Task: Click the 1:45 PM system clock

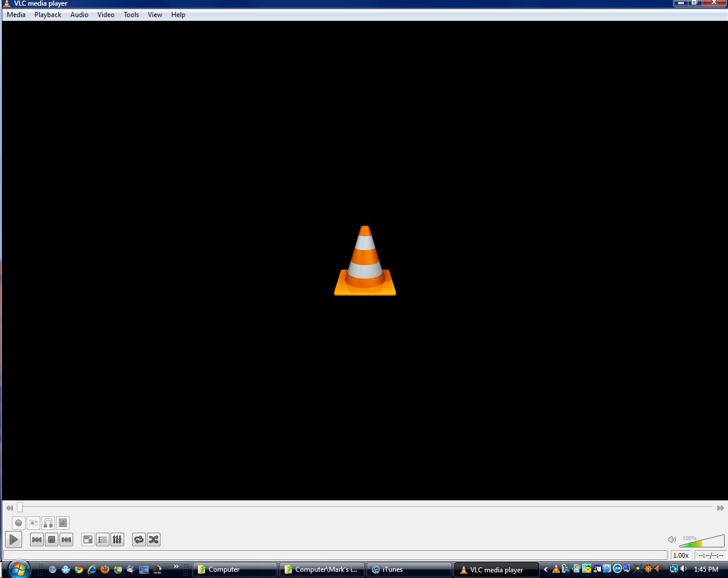Action: click(x=706, y=569)
